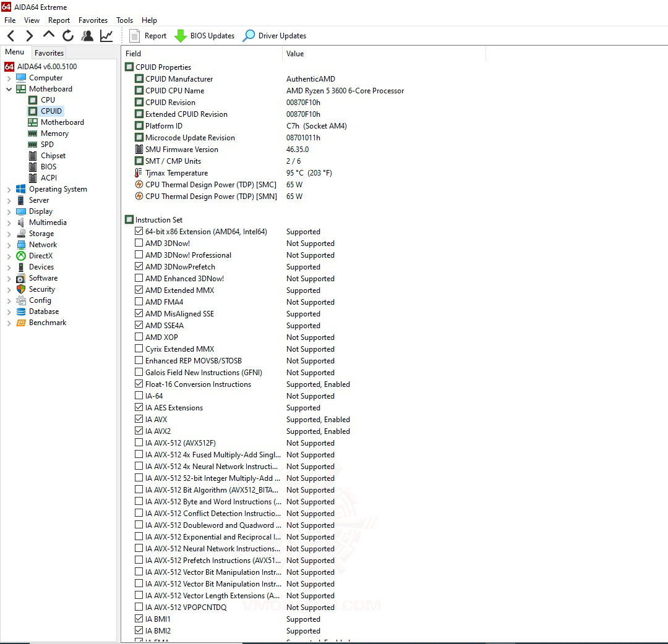
Task: Expand the Operating System node
Action: 9,189
